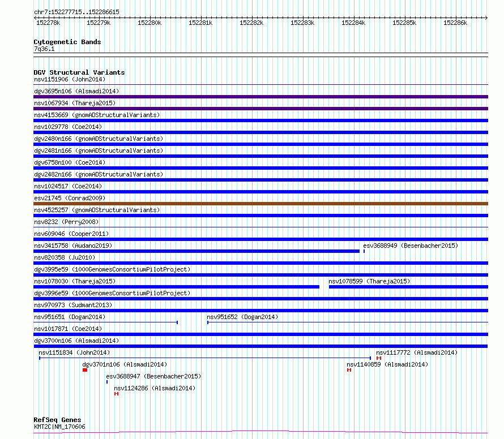Select the red dgv3701n106 block glyph
504x439 pixels.
(x=85, y=370)
